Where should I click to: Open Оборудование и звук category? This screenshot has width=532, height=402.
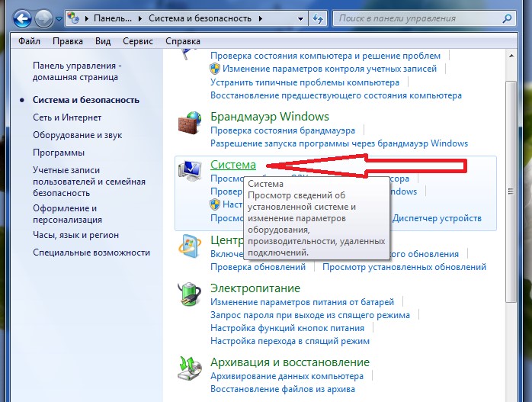[77, 135]
